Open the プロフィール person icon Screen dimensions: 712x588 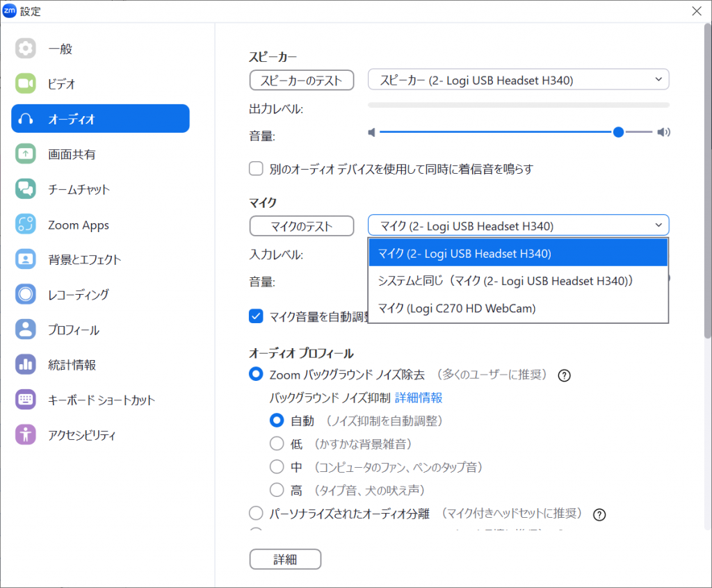(26, 329)
